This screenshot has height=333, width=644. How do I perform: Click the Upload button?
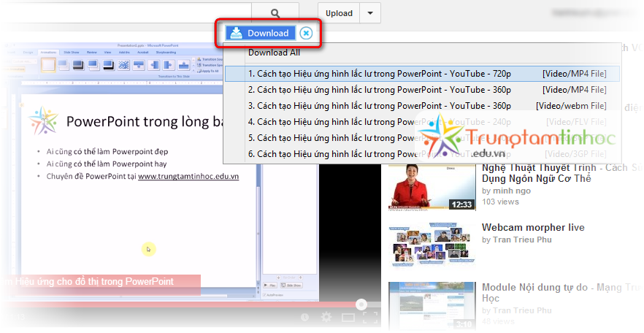(x=339, y=13)
